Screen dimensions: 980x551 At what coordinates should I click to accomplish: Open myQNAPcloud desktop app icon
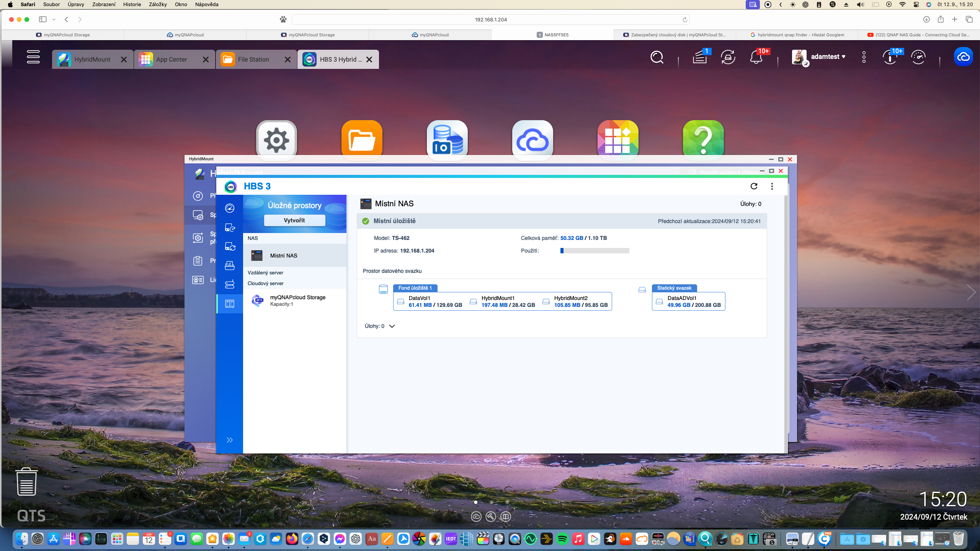(x=532, y=140)
